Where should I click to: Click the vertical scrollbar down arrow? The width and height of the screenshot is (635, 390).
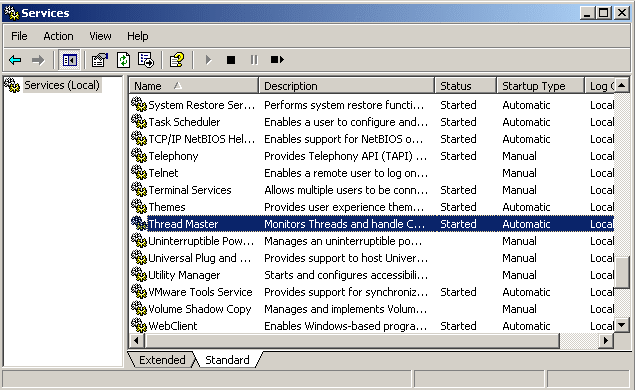point(622,324)
